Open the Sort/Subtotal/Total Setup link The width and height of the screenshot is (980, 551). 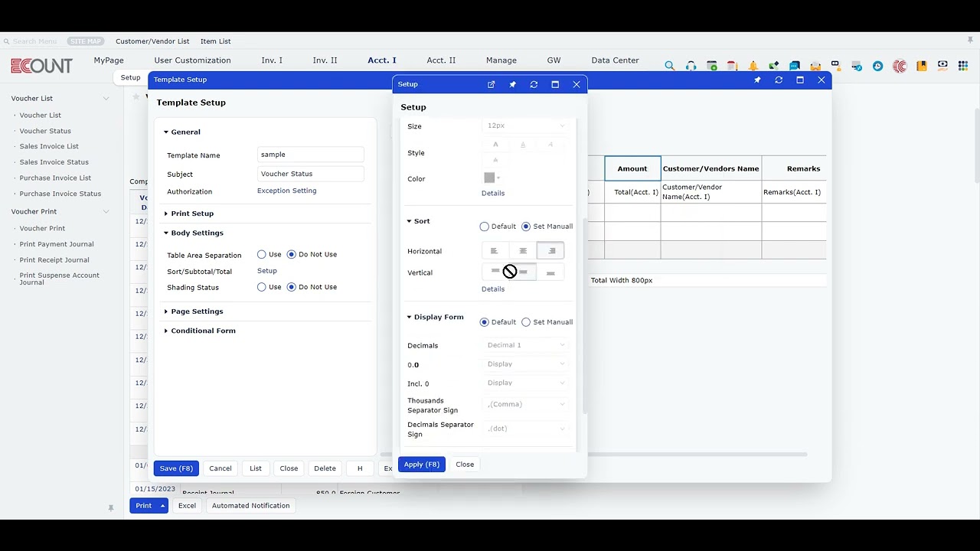click(267, 271)
